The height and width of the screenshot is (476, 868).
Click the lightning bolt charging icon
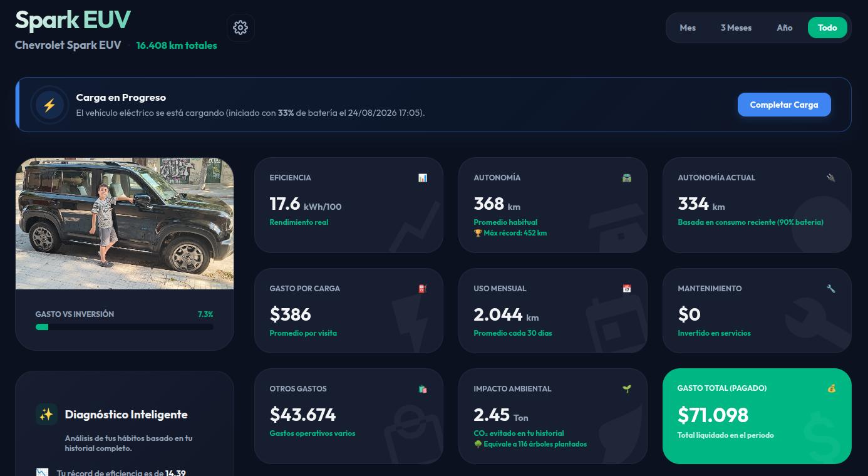49,105
